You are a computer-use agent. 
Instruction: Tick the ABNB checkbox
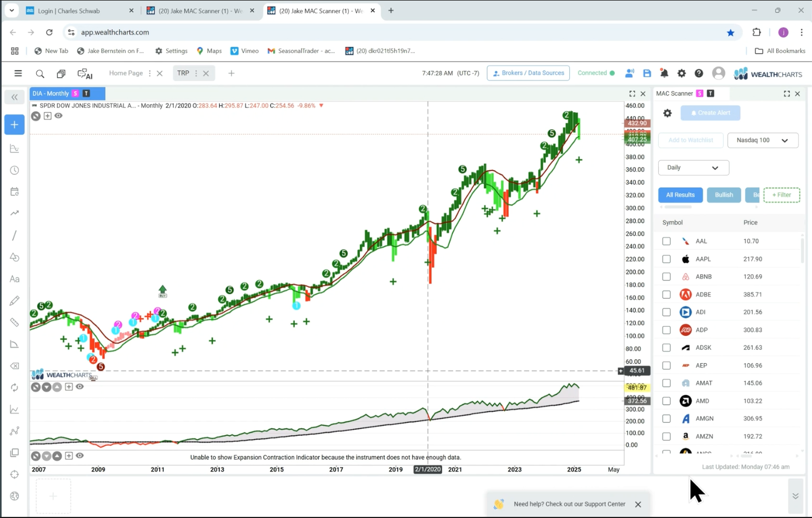pyautogui.click(x=666, y=276)
